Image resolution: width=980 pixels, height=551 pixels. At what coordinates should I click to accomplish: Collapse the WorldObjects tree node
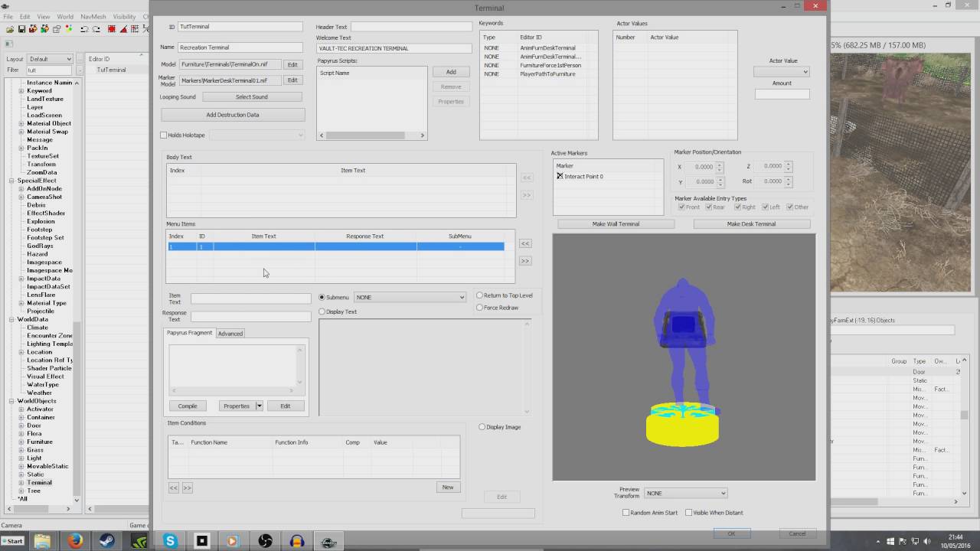(11, 401)
